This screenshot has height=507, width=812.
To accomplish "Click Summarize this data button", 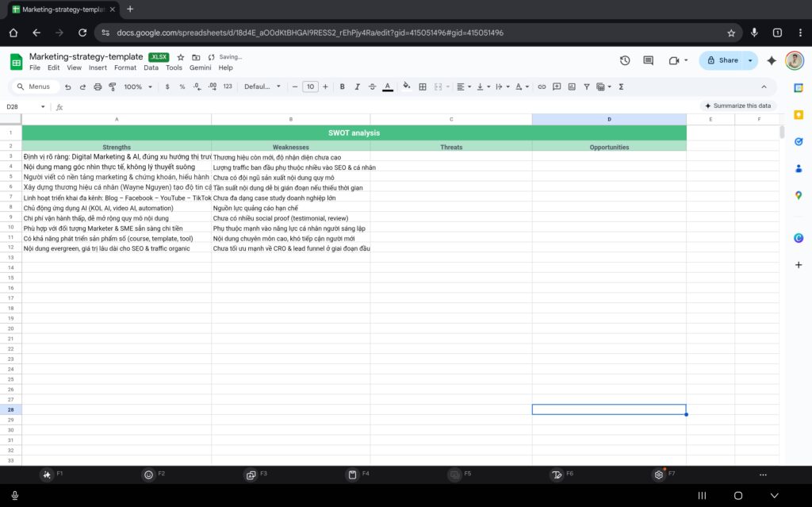I will 737,106.
